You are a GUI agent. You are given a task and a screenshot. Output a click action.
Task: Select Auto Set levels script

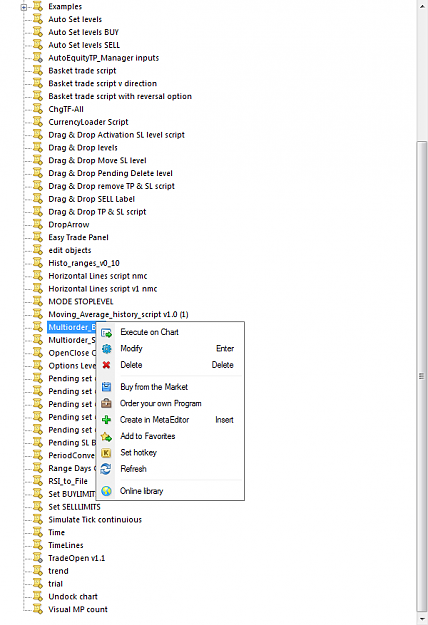(x=75, y=19)
